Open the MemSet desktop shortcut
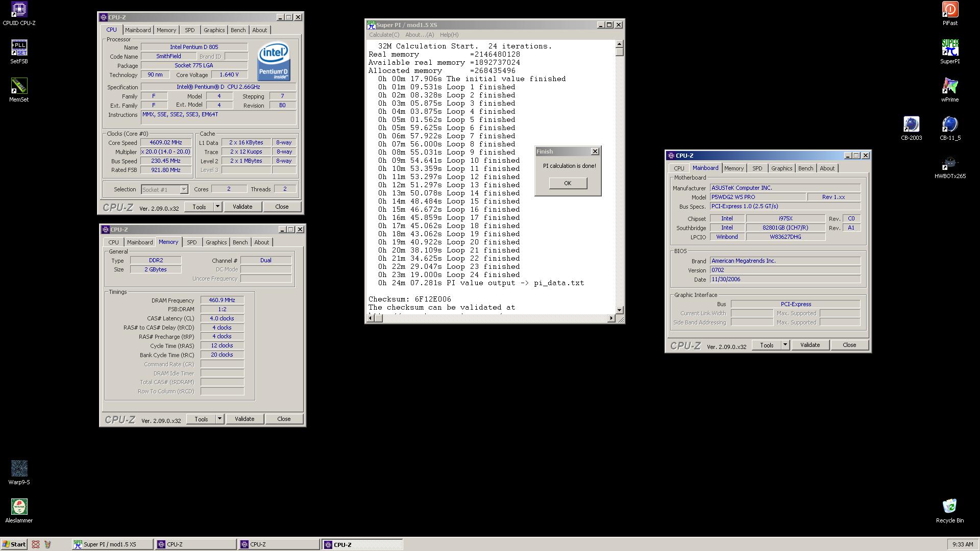This screenshot has width=980, height=551. click(19, 90)
